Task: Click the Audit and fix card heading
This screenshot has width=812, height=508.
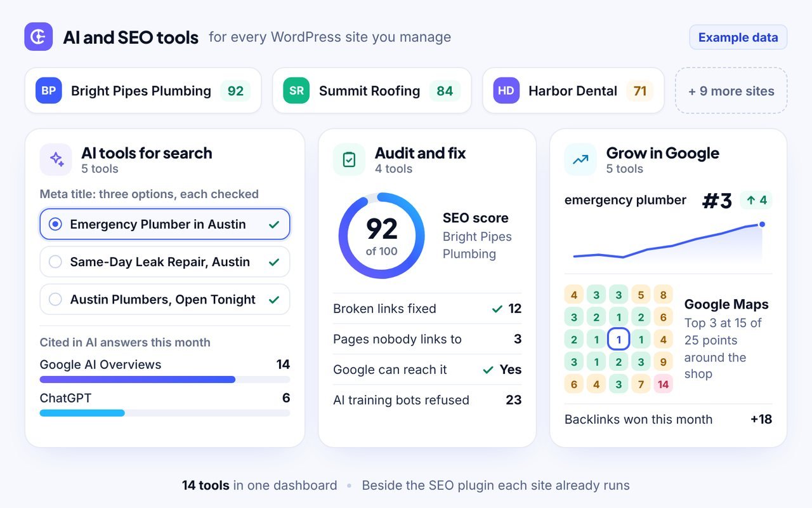Action: (420, 153)
